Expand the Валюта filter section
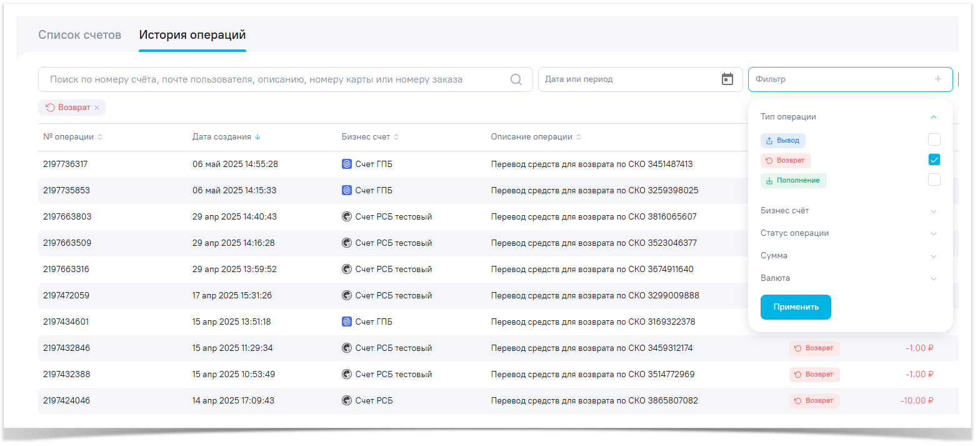Image resolution: width=980 pixels, height=446 pixels. coord(933,278)
